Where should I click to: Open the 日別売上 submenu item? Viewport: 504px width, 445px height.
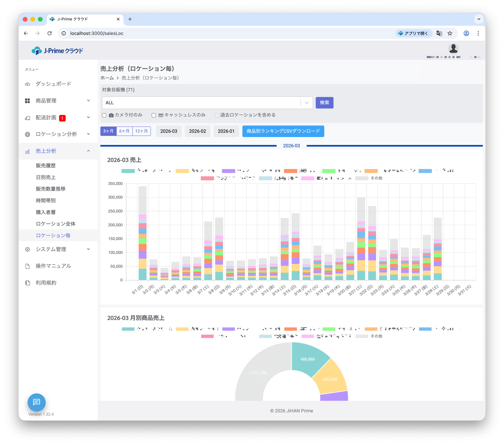(x=46, y=177)
